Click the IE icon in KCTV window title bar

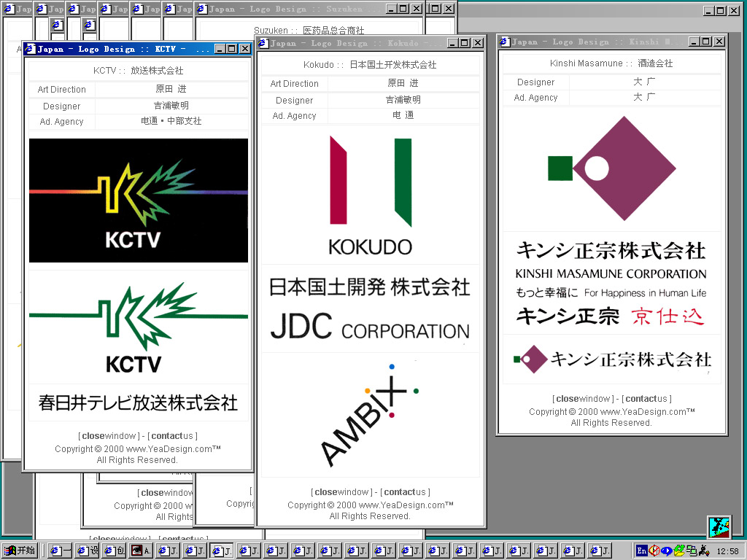[x=31, y=49]
